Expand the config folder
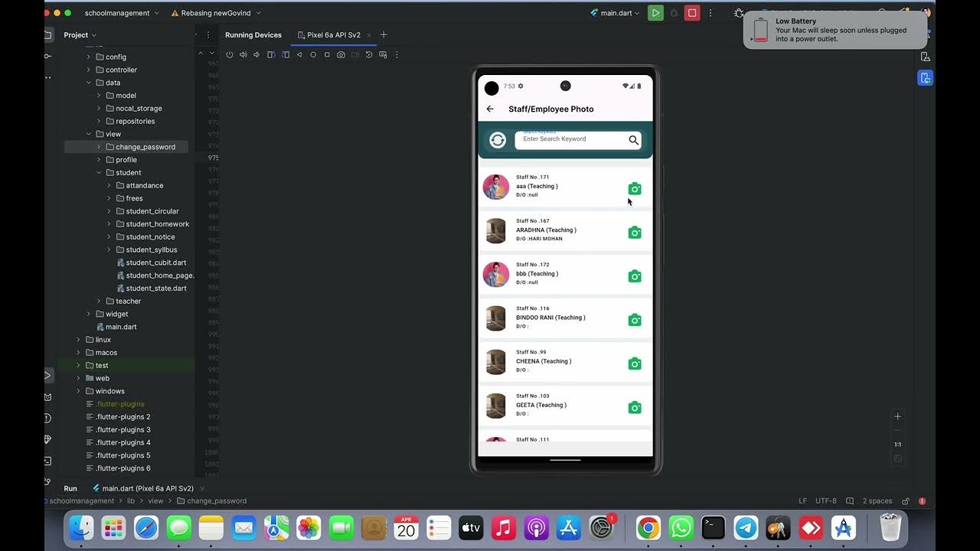 (x=88, y=57)
